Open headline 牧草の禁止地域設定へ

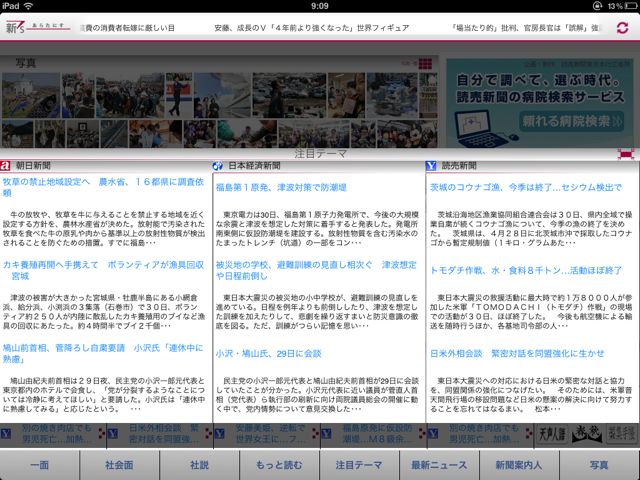(103, 187)
